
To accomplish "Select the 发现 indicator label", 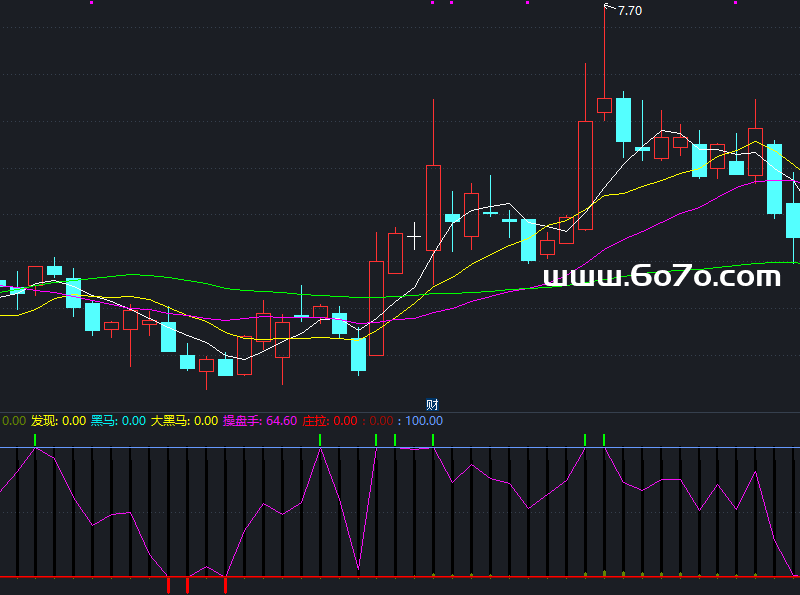I will pyautogui.click(x=44, y=421).
